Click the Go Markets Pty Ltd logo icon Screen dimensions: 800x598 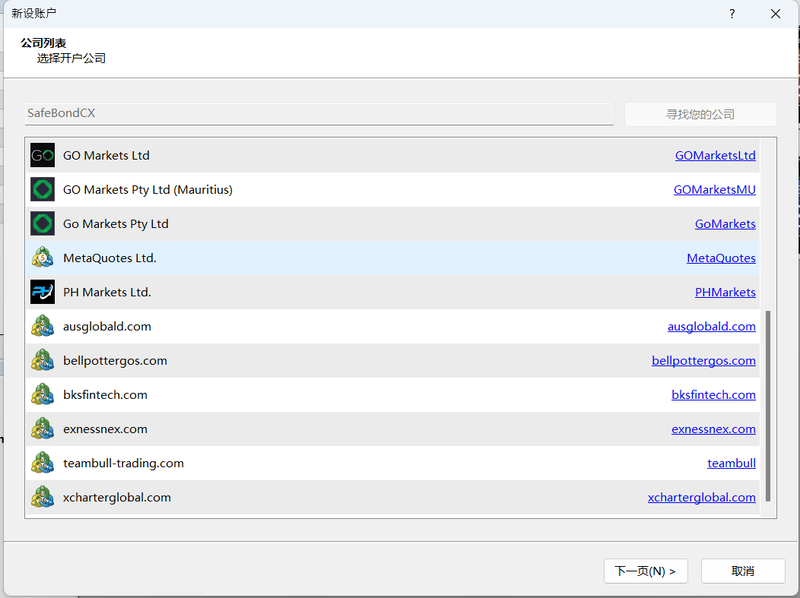42,223
